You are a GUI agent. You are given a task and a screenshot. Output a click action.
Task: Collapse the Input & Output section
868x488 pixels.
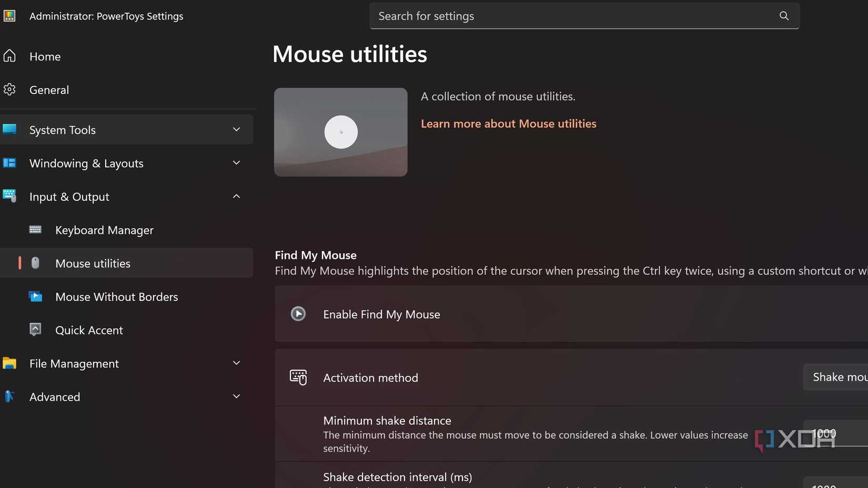[x=236, y=196]
